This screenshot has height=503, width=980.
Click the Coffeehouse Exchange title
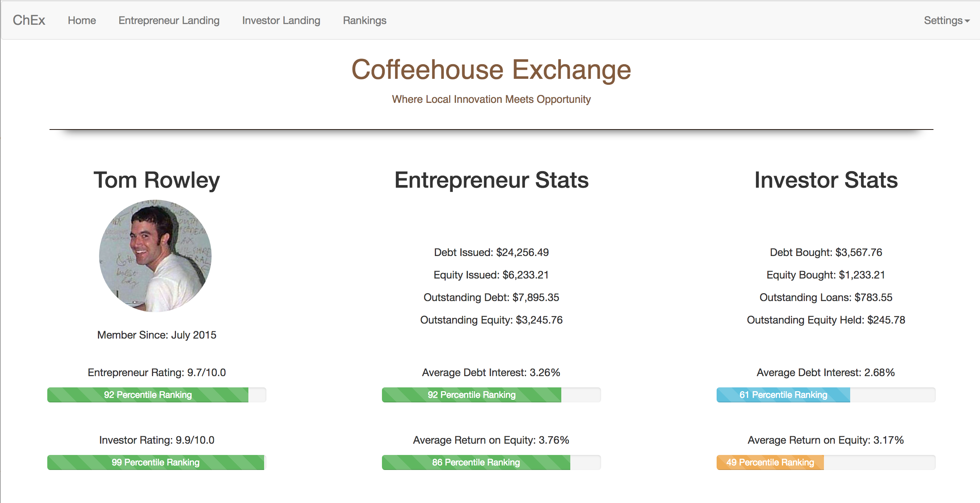(x=491, y=69)
